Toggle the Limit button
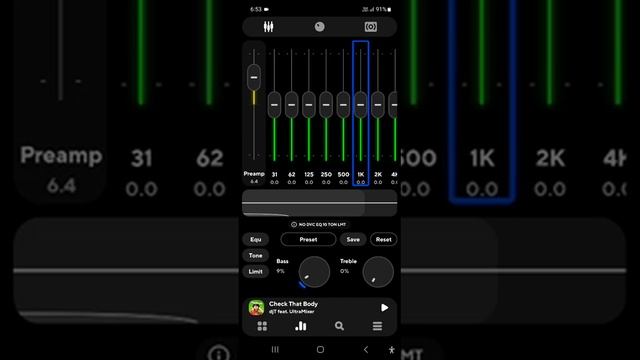 point(256,271)
